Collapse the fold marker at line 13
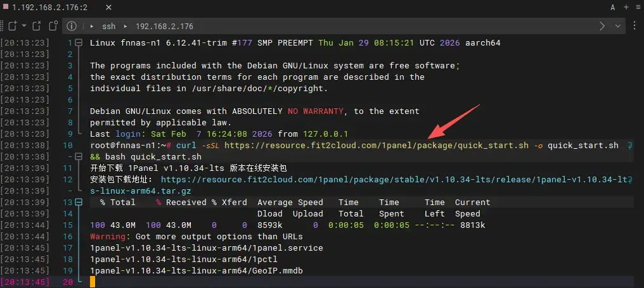 pos(79,203)
